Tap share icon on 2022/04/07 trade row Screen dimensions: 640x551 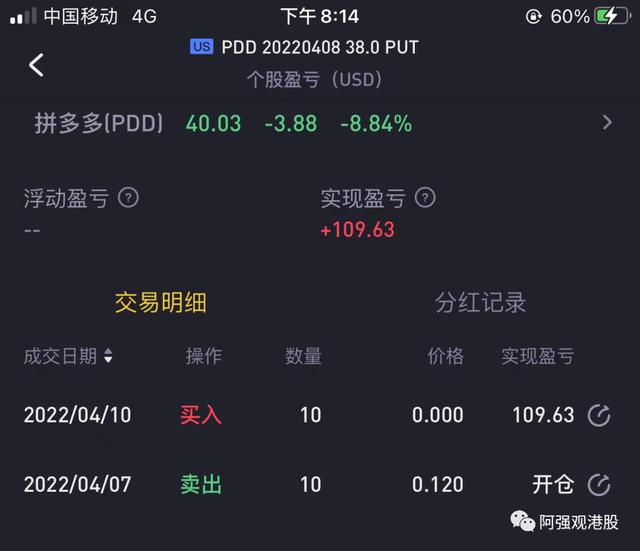tap(599, 485)
